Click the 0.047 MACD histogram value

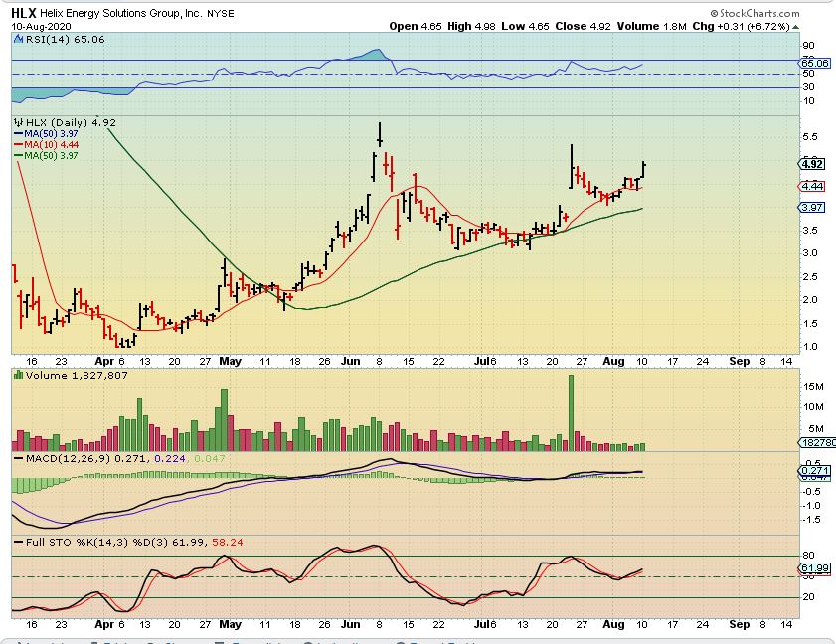pyautogui.click(x=210, y=459)
